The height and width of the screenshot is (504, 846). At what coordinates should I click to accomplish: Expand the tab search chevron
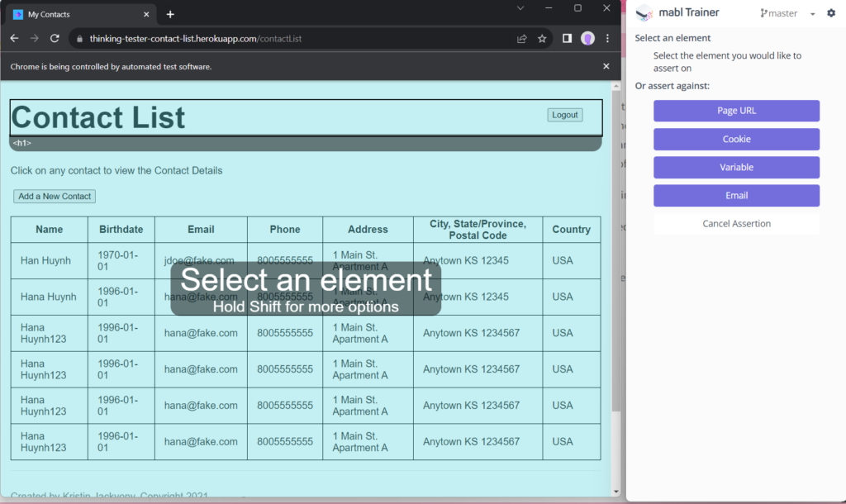point(520,8)
